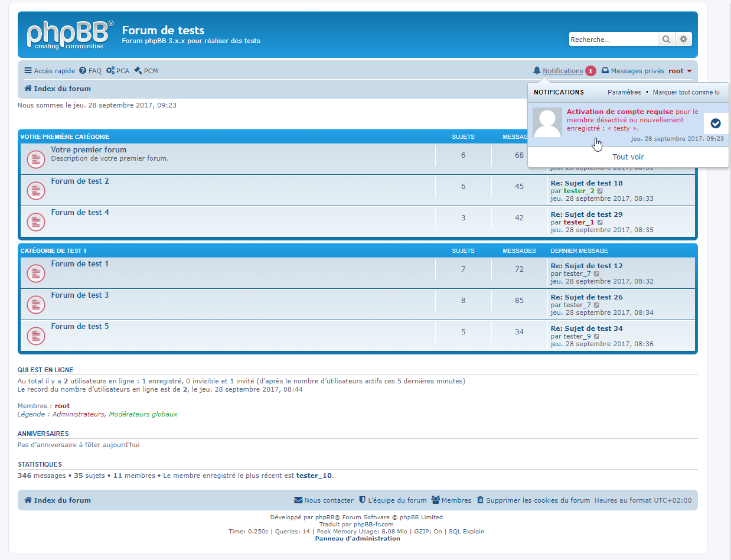Click the Forum de test 2 status icon

36,190
